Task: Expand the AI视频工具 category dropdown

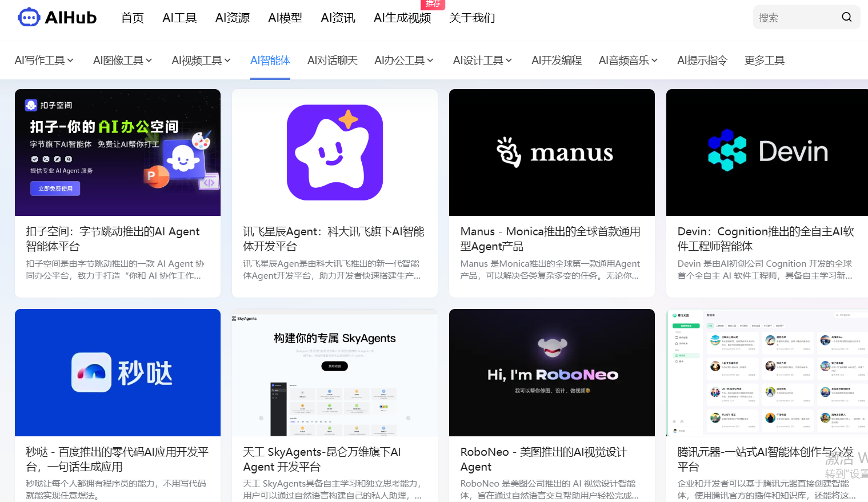Action: pyautogui.click(x=202, y=61)
